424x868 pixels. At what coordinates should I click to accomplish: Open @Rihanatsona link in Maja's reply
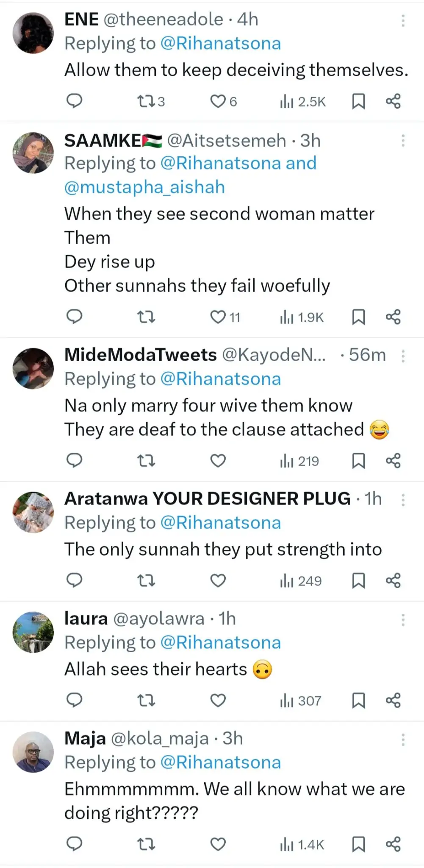pos(221,762)
